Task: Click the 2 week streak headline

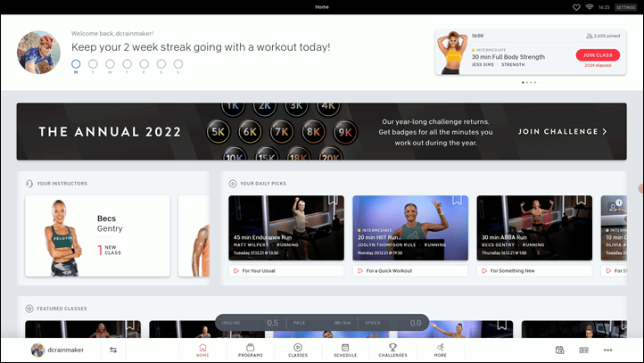Action: (201, 47)
